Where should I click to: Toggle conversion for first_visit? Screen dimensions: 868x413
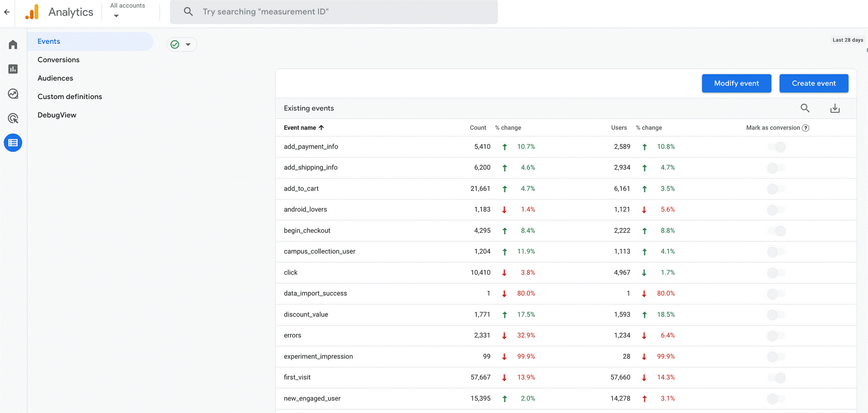coord(777,378)
